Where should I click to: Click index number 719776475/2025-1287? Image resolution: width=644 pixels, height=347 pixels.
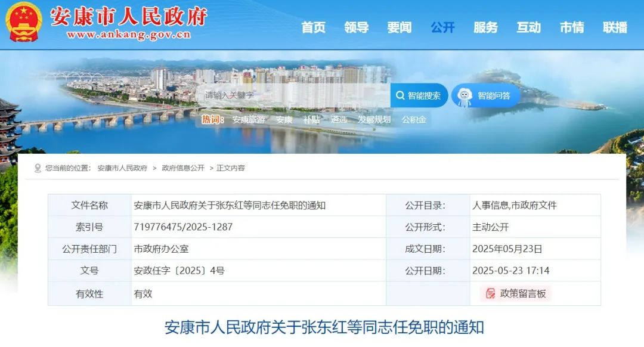(183, 227)
